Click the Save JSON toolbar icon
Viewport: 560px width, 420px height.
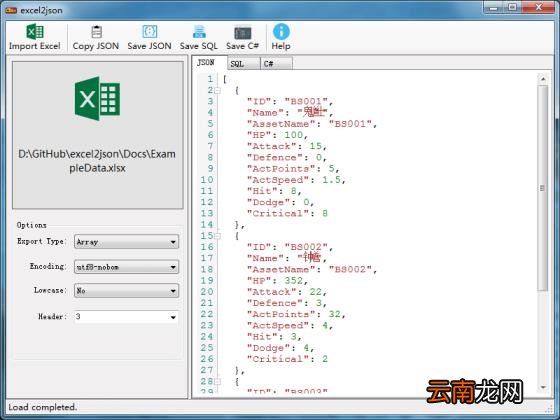click(x=149, y=32)
